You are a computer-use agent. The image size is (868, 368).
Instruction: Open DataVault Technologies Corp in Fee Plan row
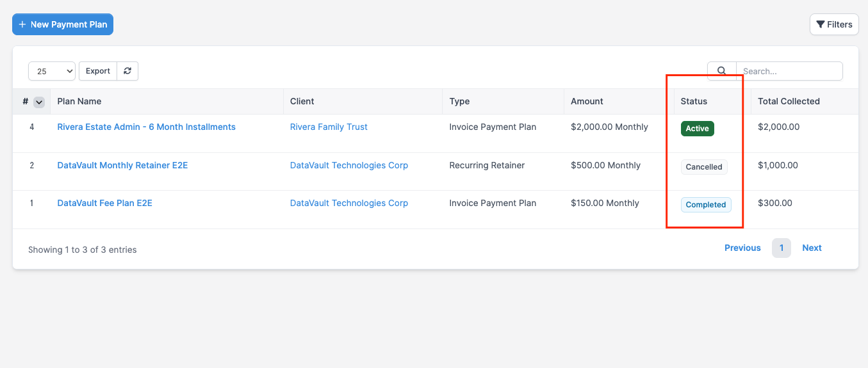coord(349,203)
